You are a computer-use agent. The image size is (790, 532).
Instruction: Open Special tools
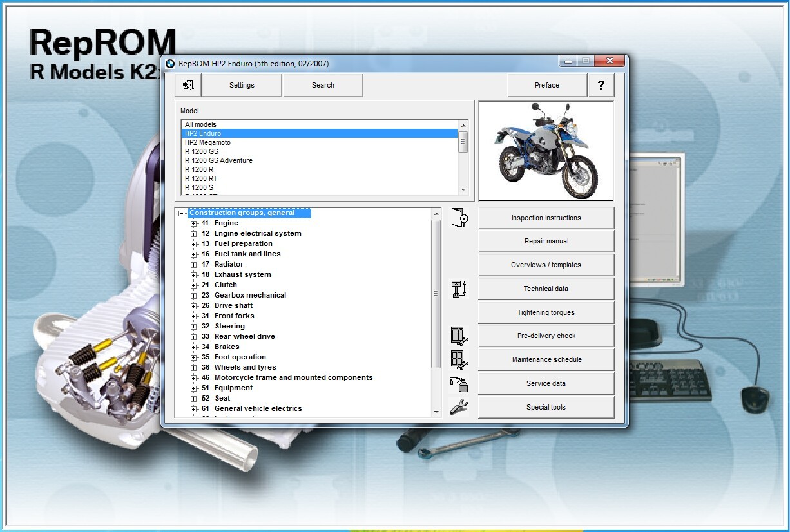pos(546,407)
